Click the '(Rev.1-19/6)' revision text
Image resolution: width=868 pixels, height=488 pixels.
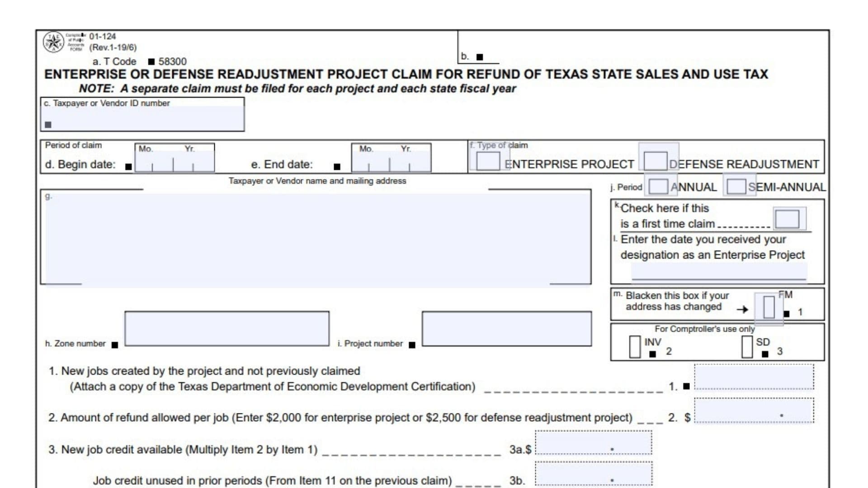113,47
